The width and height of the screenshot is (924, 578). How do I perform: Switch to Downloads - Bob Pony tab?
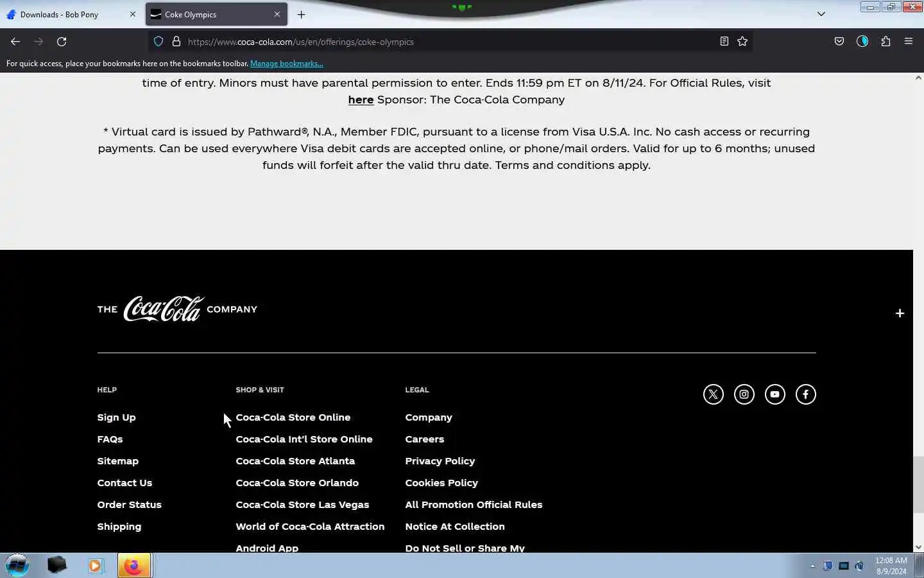click(71, 14)
